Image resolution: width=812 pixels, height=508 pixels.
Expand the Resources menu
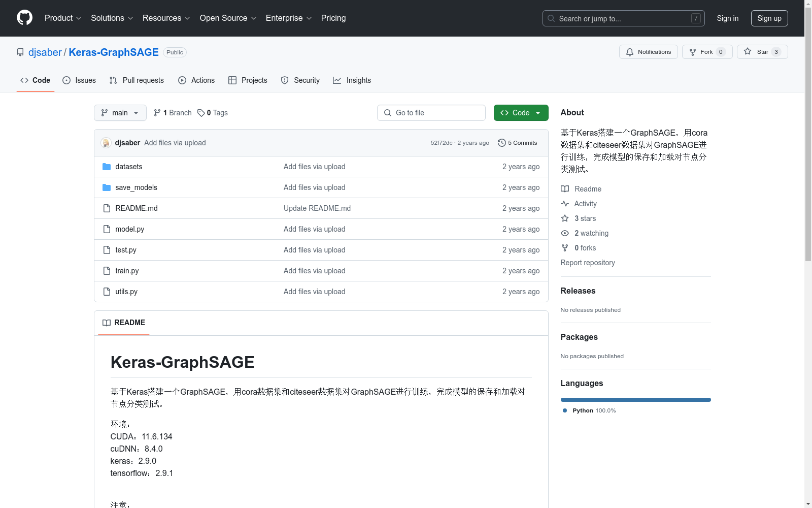(166, 18)
